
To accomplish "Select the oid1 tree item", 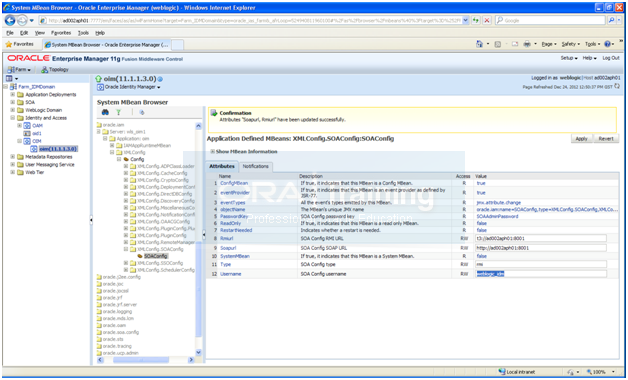I will pos(37,133).
